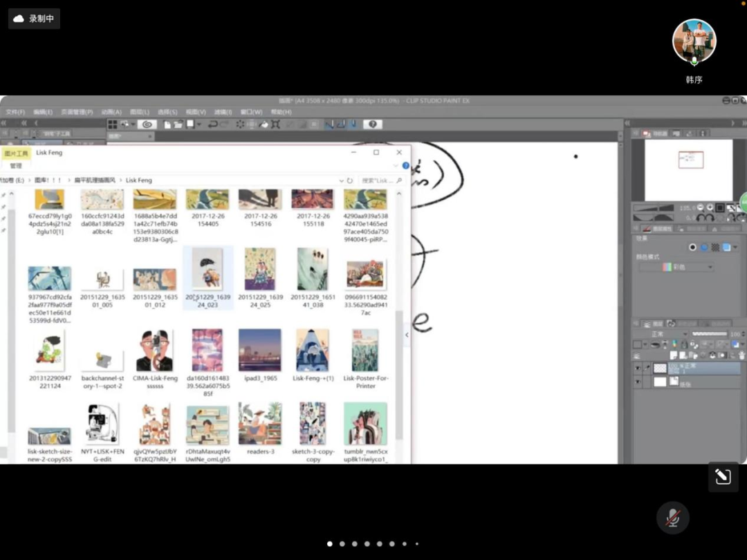Click the refresh icon beside the address bar

[x=350, y=180]
